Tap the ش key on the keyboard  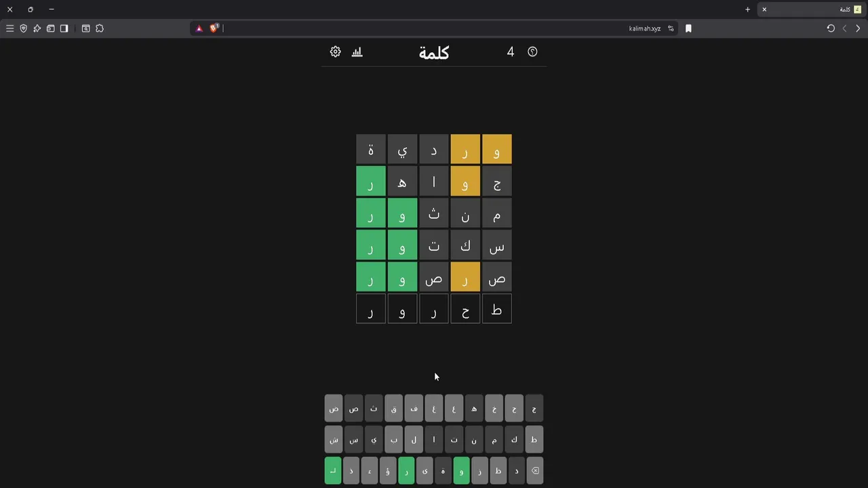(334, 439)
